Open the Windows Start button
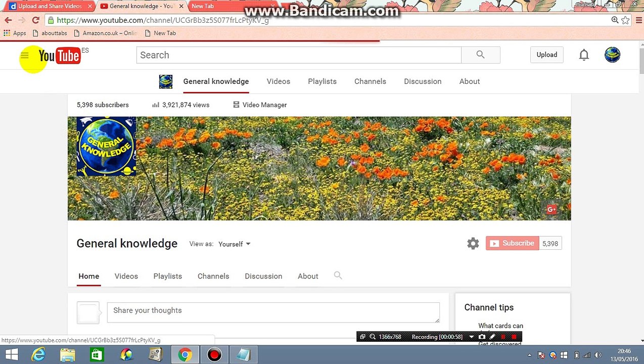This screenshot has width=644, height=364. pos(11,355)
